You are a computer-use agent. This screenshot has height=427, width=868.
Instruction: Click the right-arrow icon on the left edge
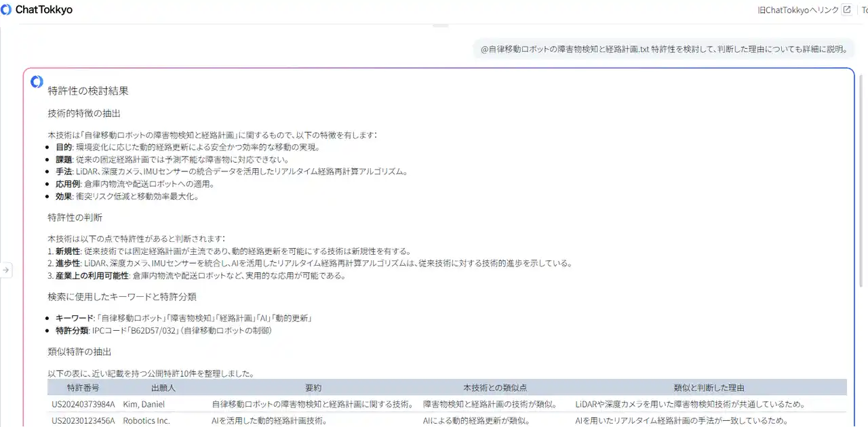6,270
